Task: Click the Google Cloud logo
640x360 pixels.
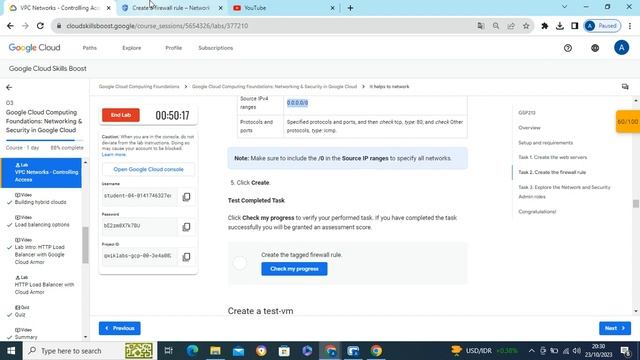Action: [x=34, y=48]
